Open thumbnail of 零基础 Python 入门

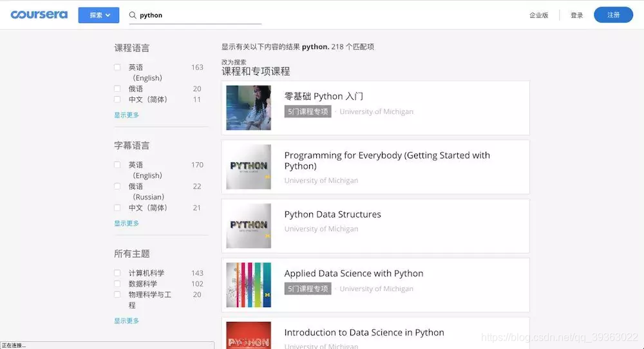[x=249, y=108]
